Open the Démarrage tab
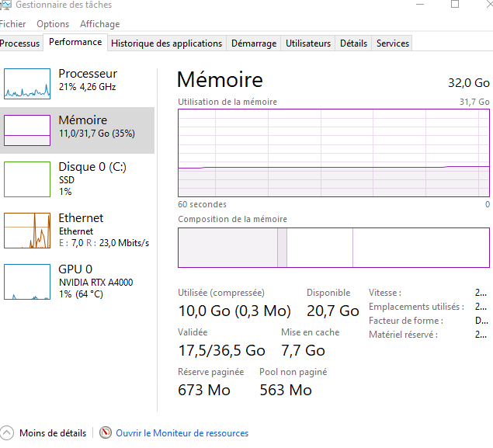 pyautogui.click(x=253, y=43)
